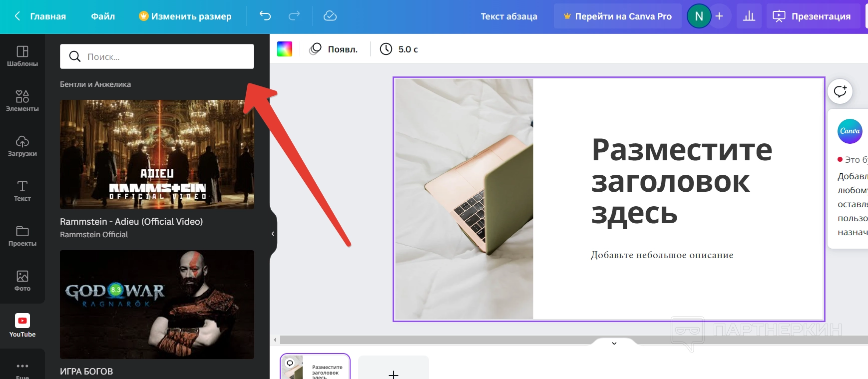Select the Текст абзаца title
The width and height of the screenshot is (868, 379).
point(509,16)
